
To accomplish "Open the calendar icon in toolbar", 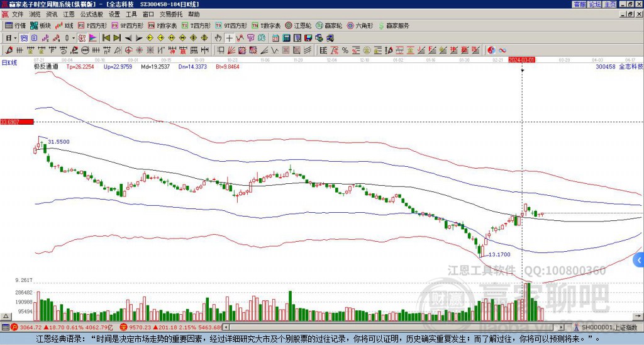I will tap(275, 38).
